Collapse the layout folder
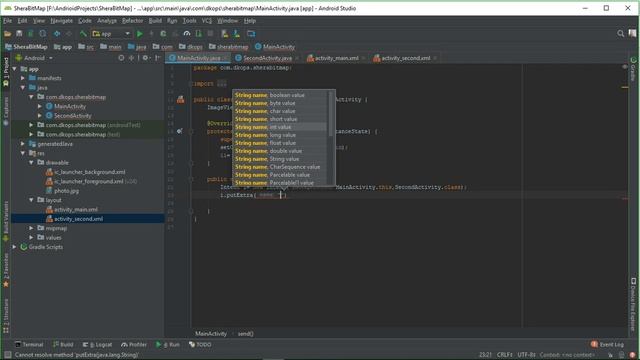 point(31,200)
